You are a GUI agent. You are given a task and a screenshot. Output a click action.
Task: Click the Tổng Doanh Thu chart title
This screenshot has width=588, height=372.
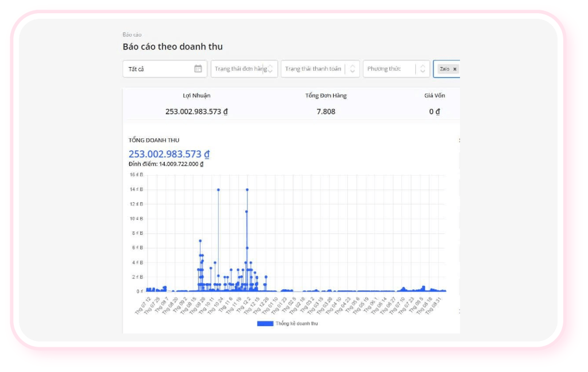tap(154, 140)
